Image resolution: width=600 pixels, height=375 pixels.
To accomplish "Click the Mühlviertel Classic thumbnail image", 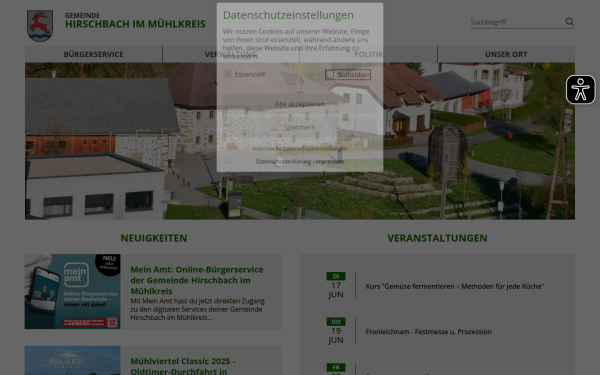I will coord(72,360).
